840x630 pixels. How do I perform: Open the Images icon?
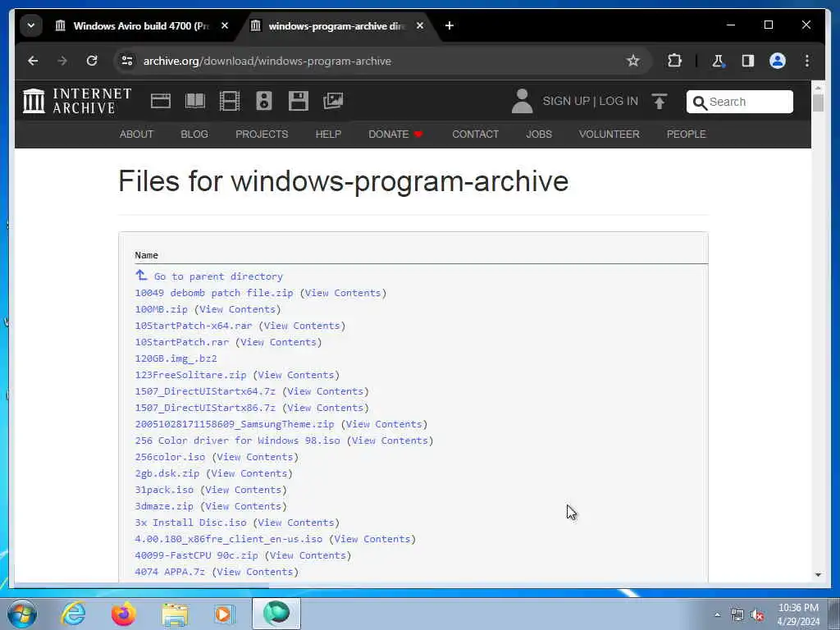coord(333,101)
